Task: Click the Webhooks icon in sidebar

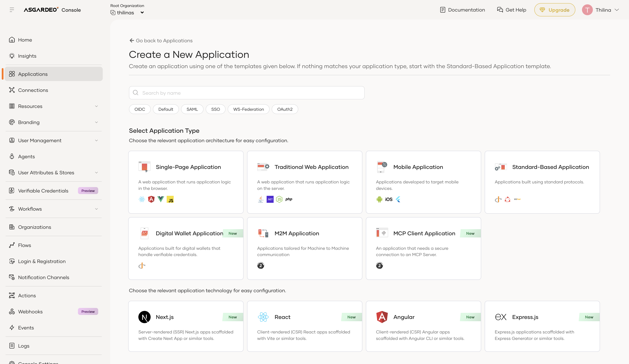Action: pyautogui.click(x=12, y=312)
